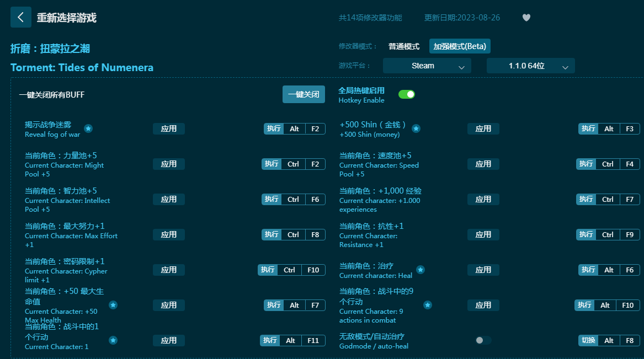Click Alt modifier key for Reveal fog of war
Viewport: 644px width, 359px height.
pyautogui.click(x=295, y=129)
